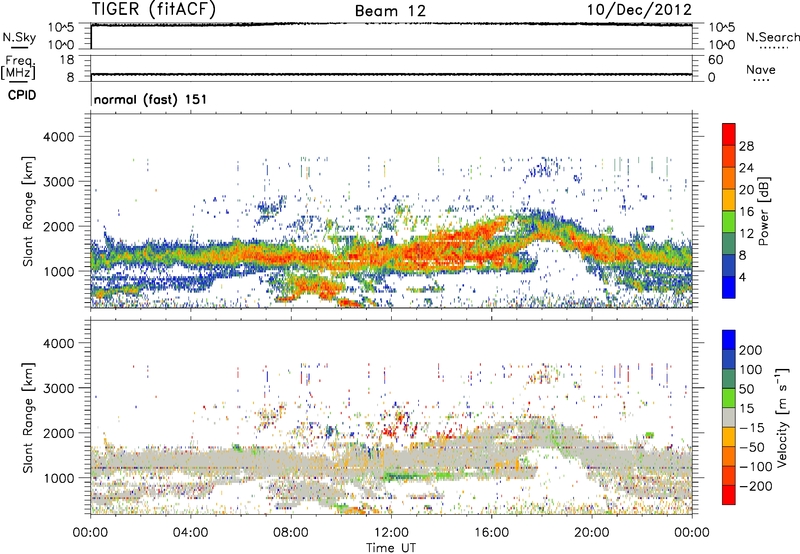
Task: Click the noise trace line in the top panel
Action: coord(391,24)
